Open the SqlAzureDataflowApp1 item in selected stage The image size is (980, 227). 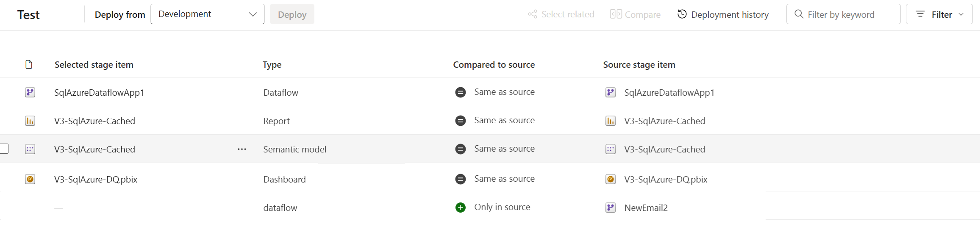(x=99, y=92)
